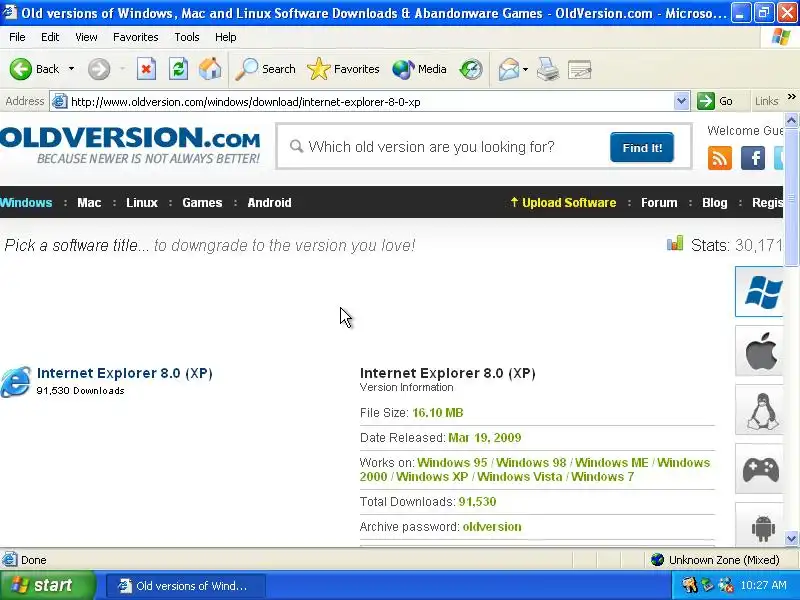Select the Android navigation tab
Viewport: 800px width, 600px height.
[269, 203]
